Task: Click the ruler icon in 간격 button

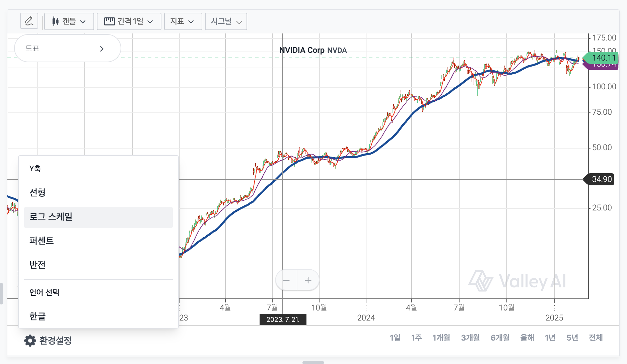Action: 110,21
